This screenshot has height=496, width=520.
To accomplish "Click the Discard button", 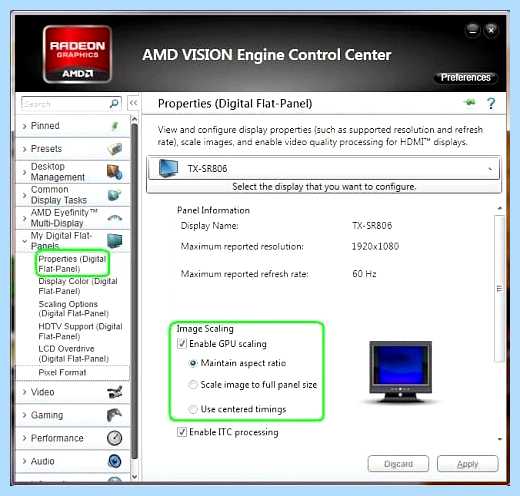I will pos(398,464).
